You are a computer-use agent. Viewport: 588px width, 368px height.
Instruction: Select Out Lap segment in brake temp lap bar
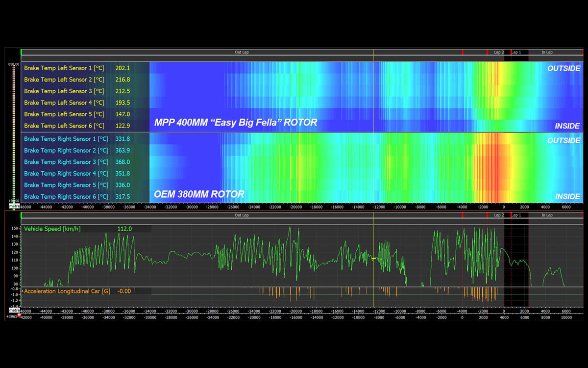coord(242,52)
